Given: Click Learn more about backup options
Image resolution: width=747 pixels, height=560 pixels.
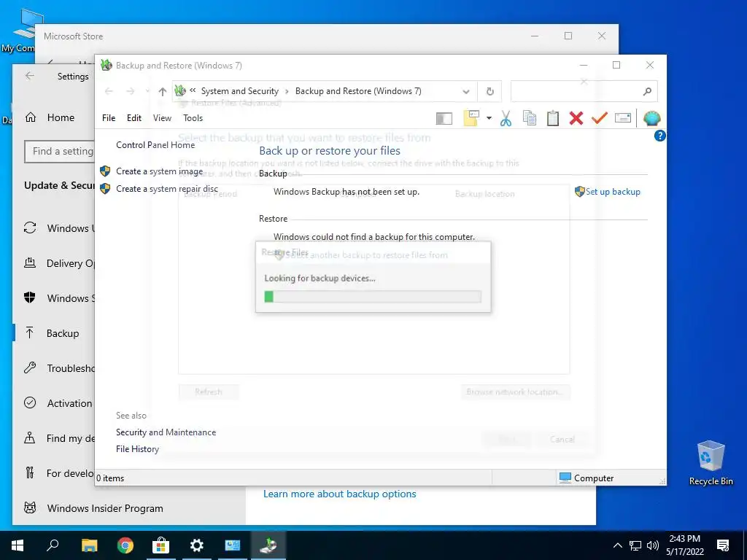Looking at the screenshot, I should pyautogui.click(x=340, y=494).
